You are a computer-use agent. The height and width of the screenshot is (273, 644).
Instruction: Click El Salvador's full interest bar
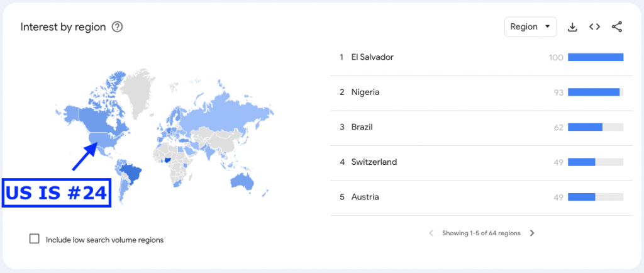point(596,57)
